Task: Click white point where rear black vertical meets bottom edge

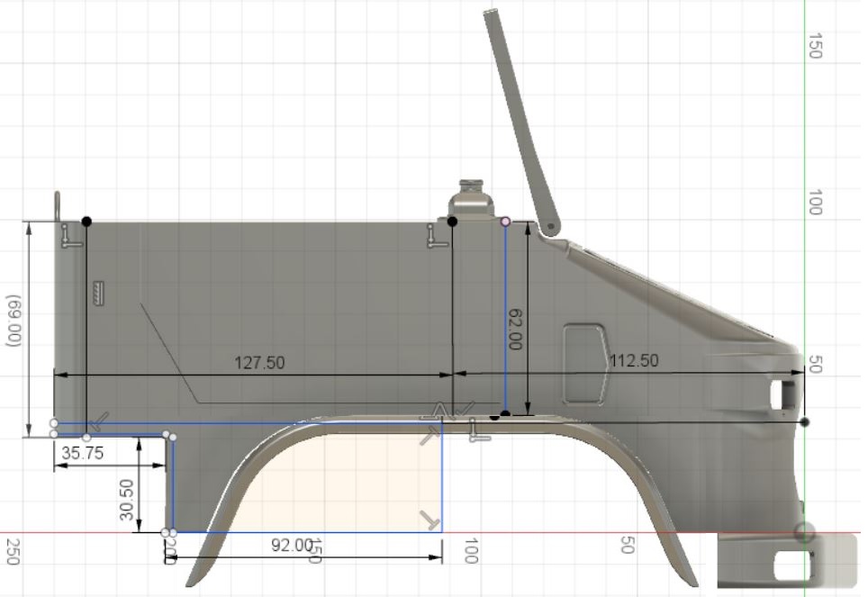Action: pyautogui.click(x=87, y=437)
